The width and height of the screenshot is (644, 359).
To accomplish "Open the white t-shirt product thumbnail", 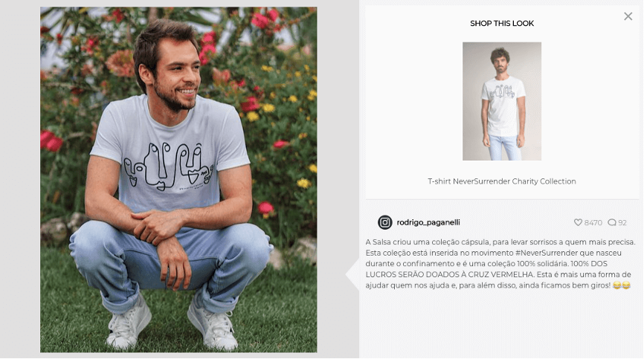I will pos(501,101).
